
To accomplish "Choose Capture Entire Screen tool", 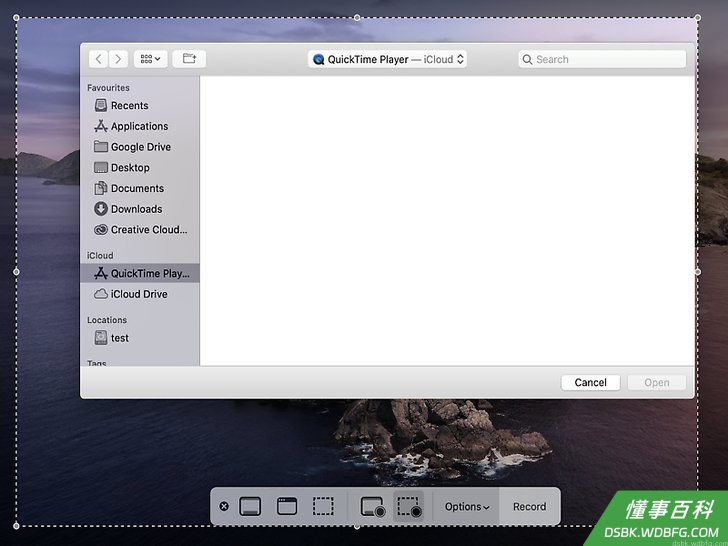I will tap(250, 506).
